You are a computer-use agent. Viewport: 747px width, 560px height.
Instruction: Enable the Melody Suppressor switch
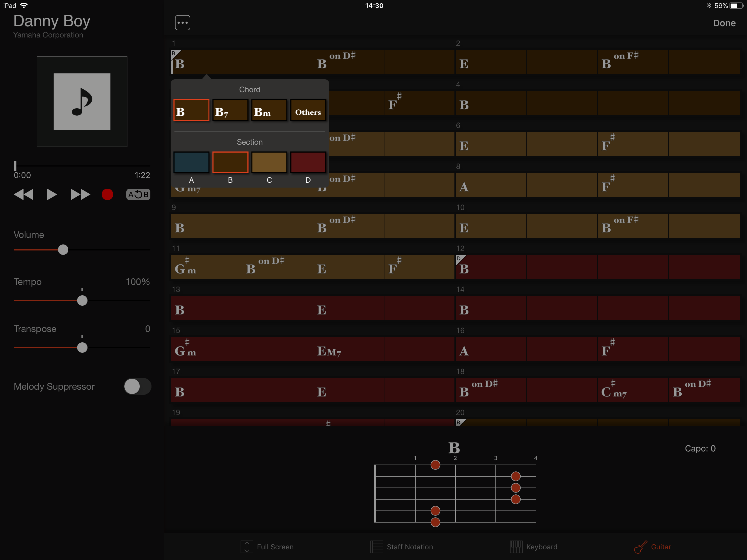(x=137, y=386)
